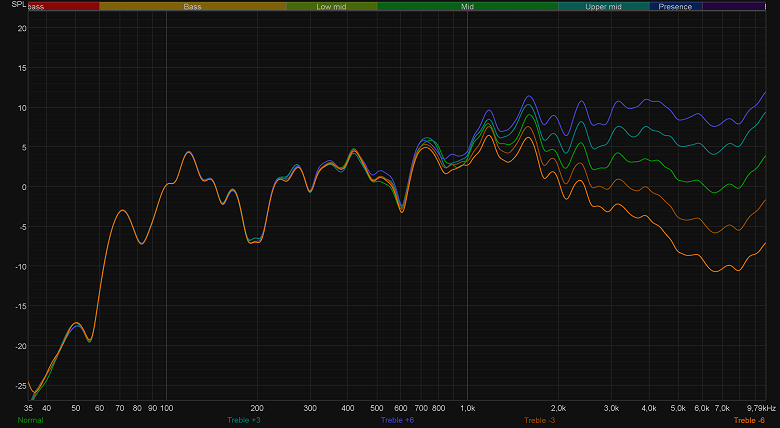Select the Treble +3 legend label
This screenshot has width=780, height=428.
pyautogui.click(x=244, y=420)
